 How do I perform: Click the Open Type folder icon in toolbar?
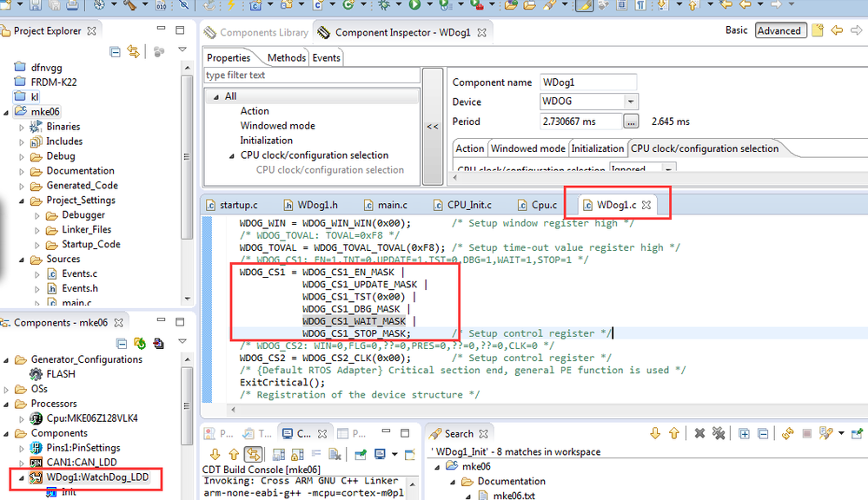(511, 5)
